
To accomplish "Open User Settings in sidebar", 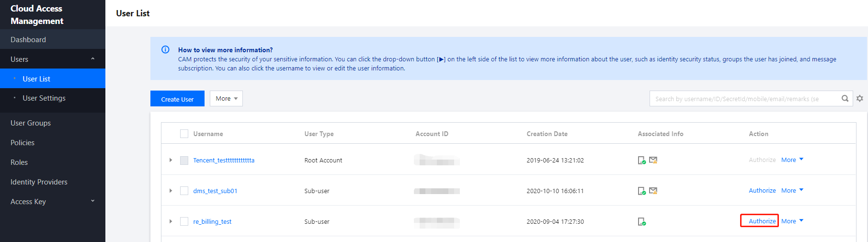I will pyautogui.click(x=44, y=98).
